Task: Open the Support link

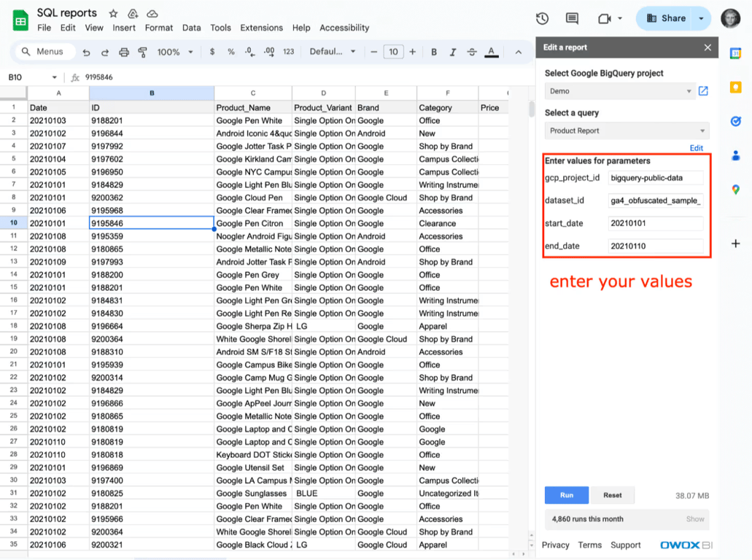Action: [x=625, y=545]
